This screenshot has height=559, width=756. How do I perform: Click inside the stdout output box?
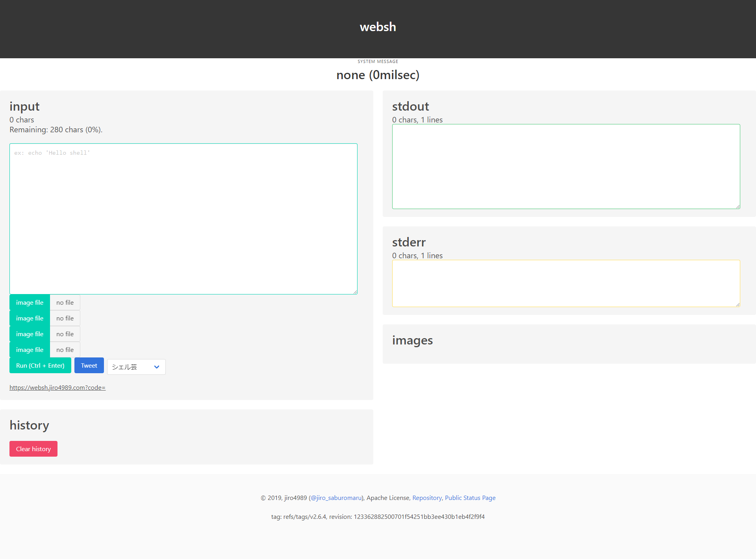click(x=566, y=167)
